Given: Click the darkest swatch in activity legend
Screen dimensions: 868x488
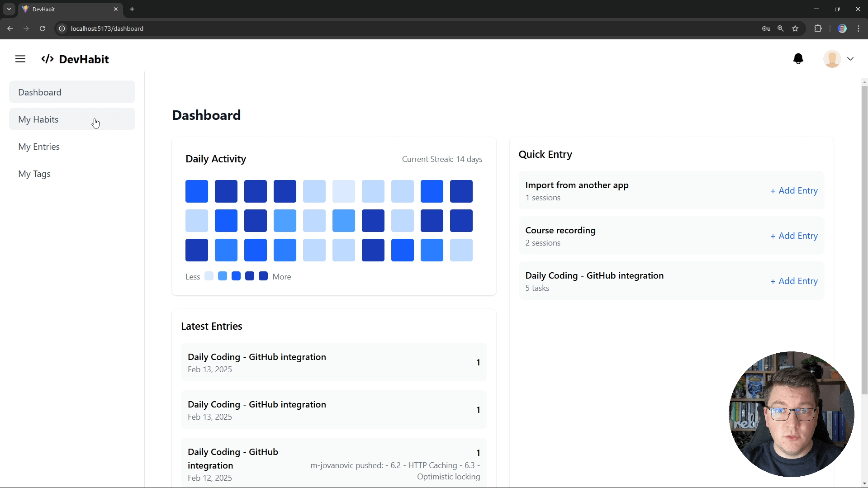Looking at the screenshot, I should tap(263, 276).
